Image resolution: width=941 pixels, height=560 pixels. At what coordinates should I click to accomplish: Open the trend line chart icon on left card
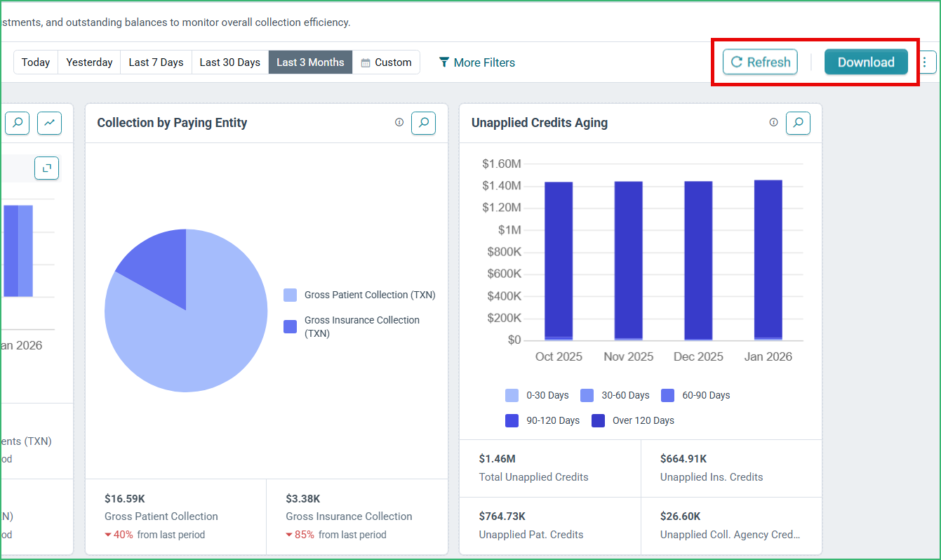point(49,123)
